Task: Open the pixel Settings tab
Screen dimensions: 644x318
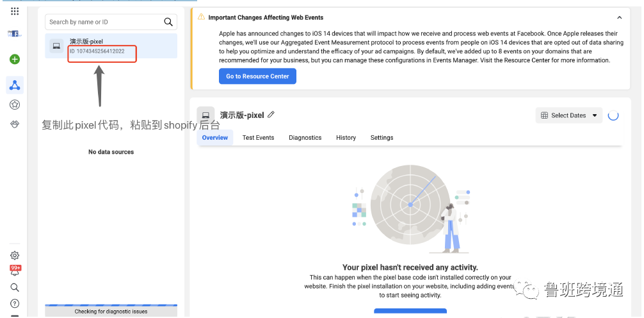Action: 382,137
